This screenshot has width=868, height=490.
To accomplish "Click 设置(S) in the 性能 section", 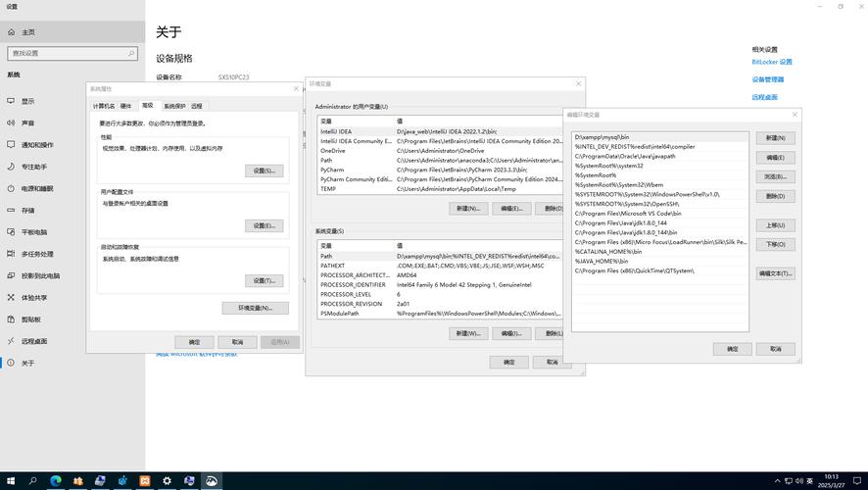I will (265, 171).
